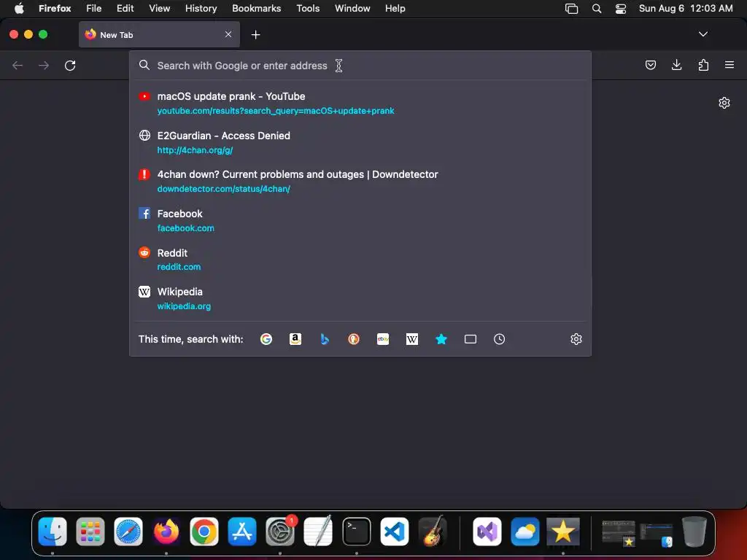Open the History menu
747x560 pixels.
(x=201, y=8)
